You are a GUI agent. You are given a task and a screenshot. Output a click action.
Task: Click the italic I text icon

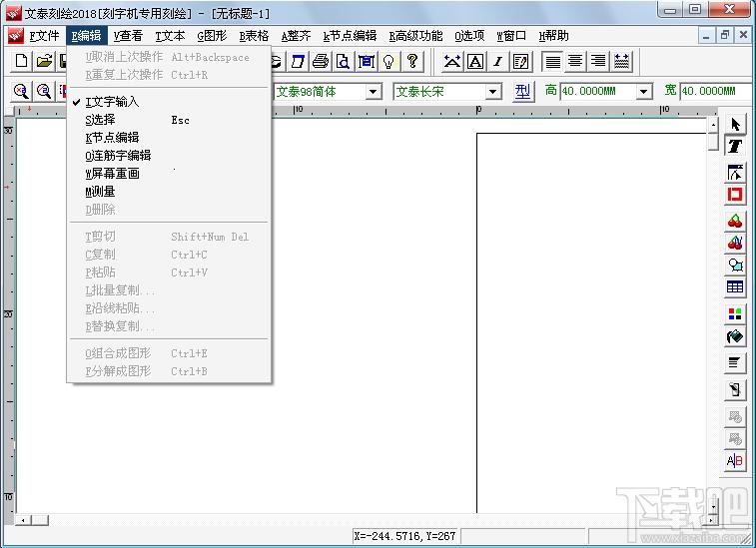click(x=498, y=61)
